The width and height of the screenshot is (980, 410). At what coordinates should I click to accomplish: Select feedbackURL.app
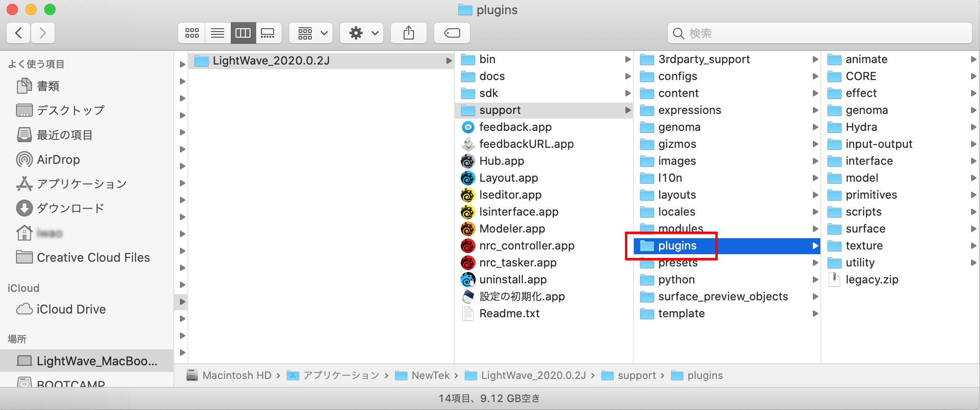click(x=544, y=144)
